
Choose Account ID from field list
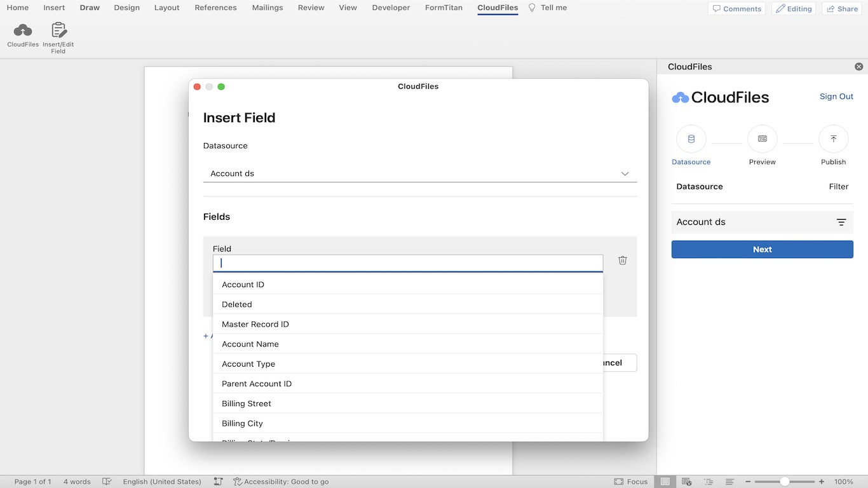point(408,285)
